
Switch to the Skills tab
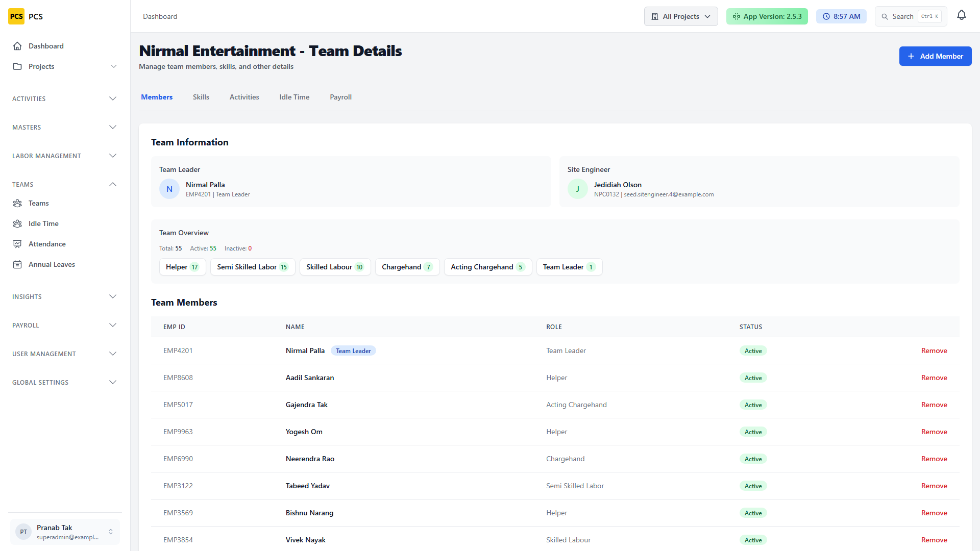pos(201,97)
